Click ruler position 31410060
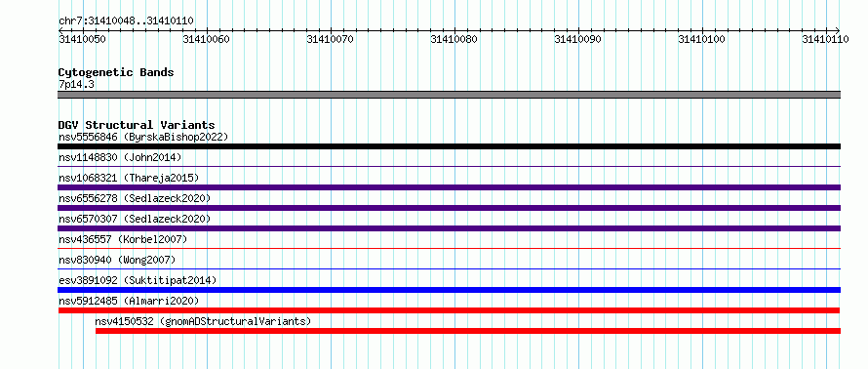This screenshot has width=868, height=369. click(x=206, y=39)
